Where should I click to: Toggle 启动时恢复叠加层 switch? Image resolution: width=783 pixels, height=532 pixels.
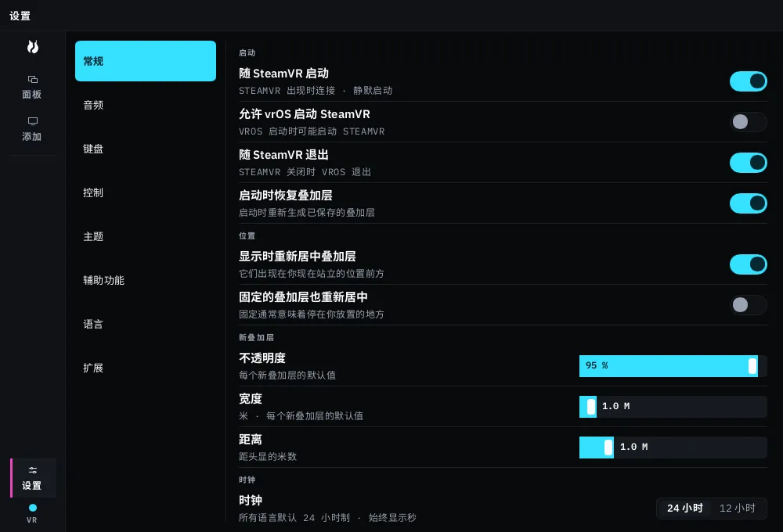tap(748, 203)
